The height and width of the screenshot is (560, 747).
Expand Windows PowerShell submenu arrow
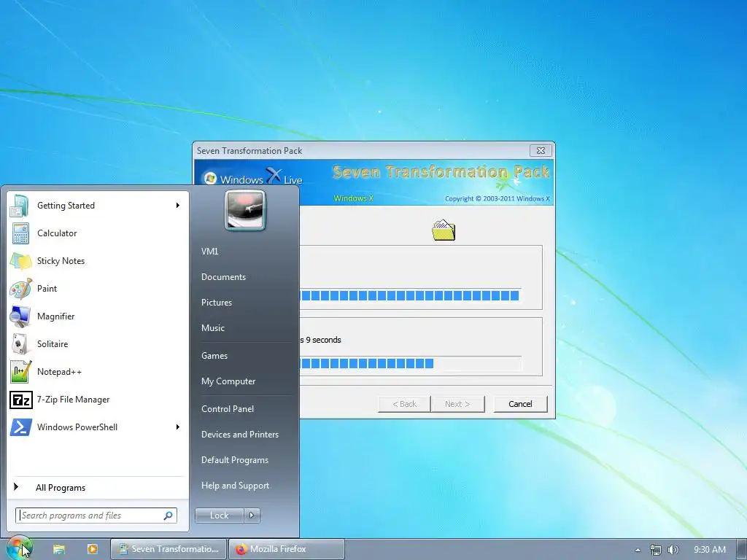178,427
